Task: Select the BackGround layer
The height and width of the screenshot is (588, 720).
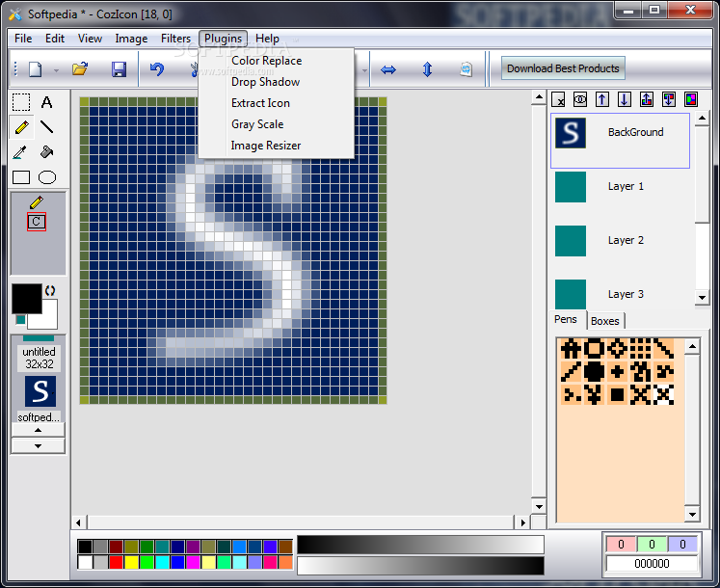Action: tap(620, 141)
